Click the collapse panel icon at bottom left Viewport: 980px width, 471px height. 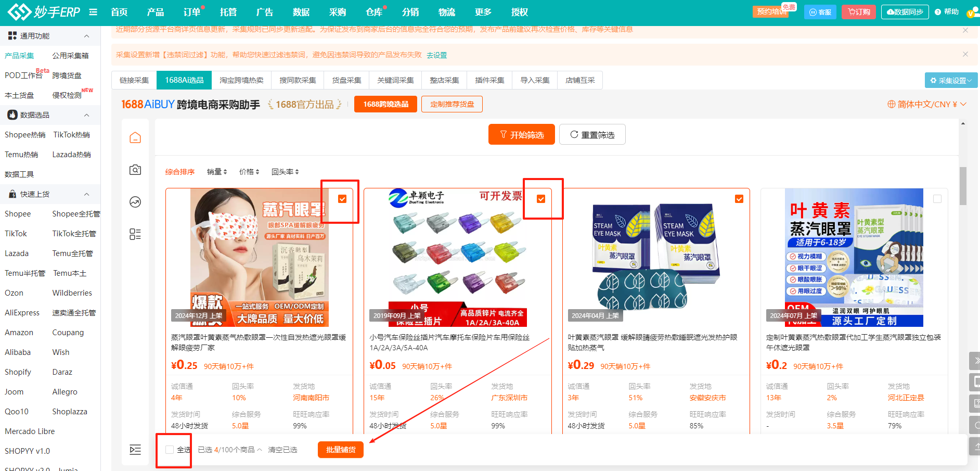135,450
